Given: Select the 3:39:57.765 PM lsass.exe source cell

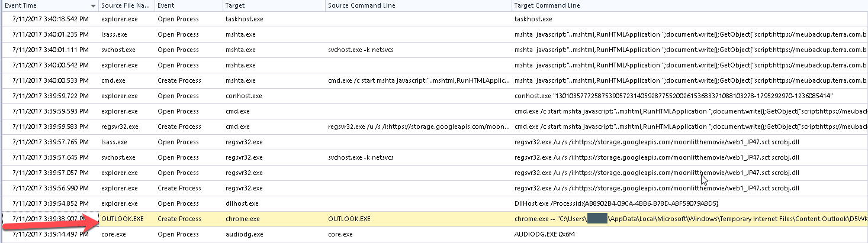Looking at the screenshot, I should click(114, 142).
